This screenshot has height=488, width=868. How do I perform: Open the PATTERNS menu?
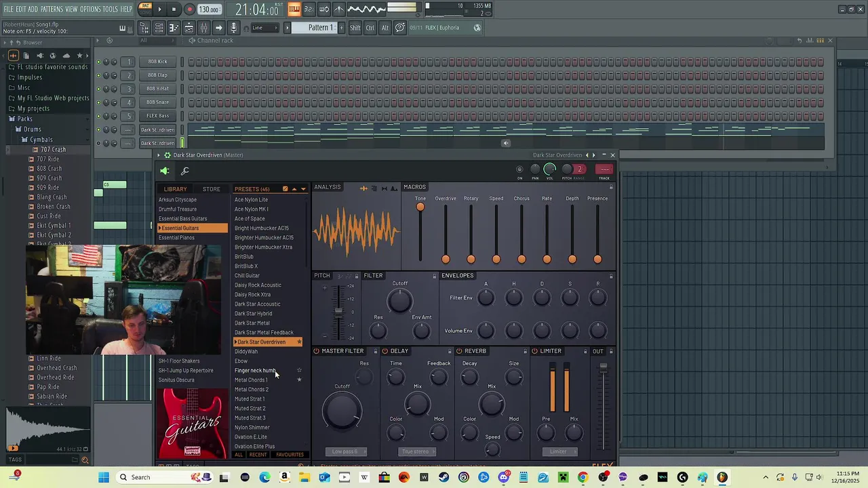(52, 9)
